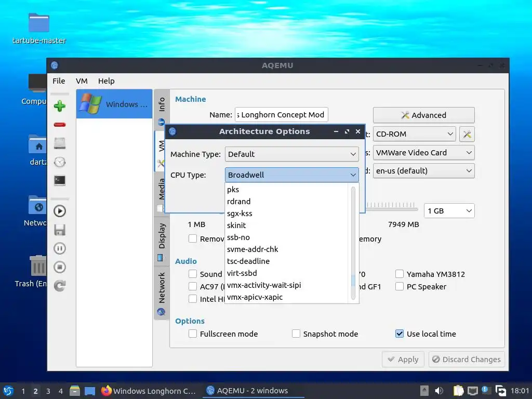Viewport: 532px width, 399px height.
Task: Enable Snapshot mode checkbox
Action: 296,334
